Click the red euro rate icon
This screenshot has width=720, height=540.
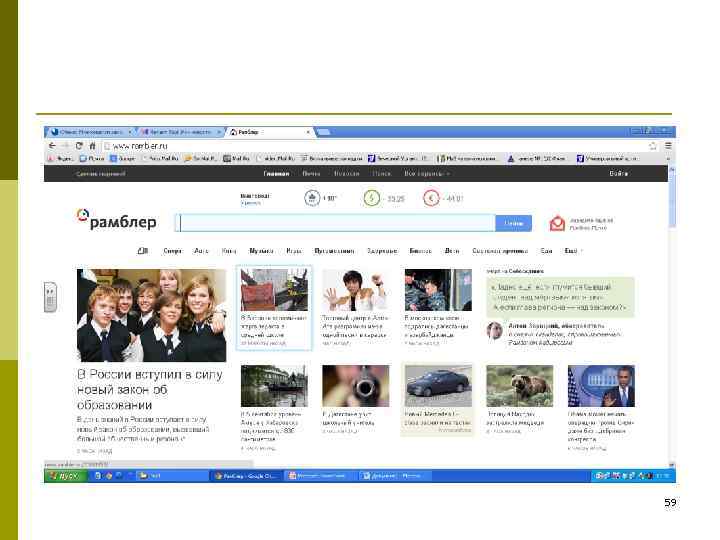[x=431, y=198]
